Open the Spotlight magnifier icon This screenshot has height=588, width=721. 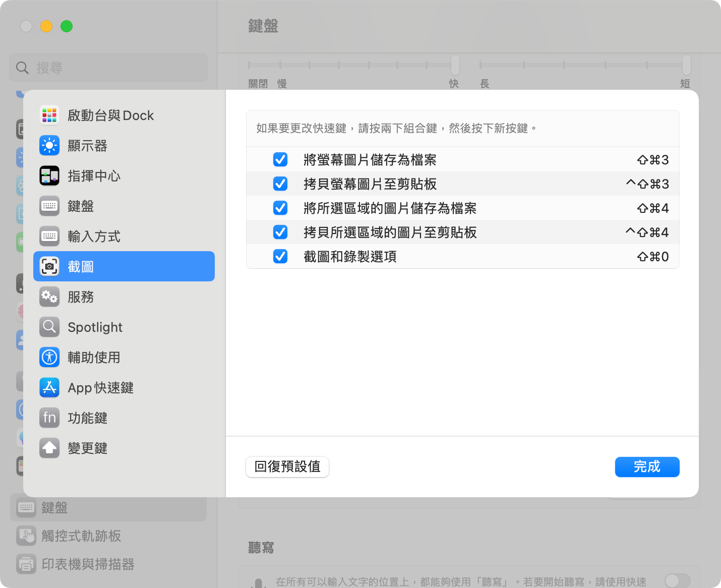(49, 327)
